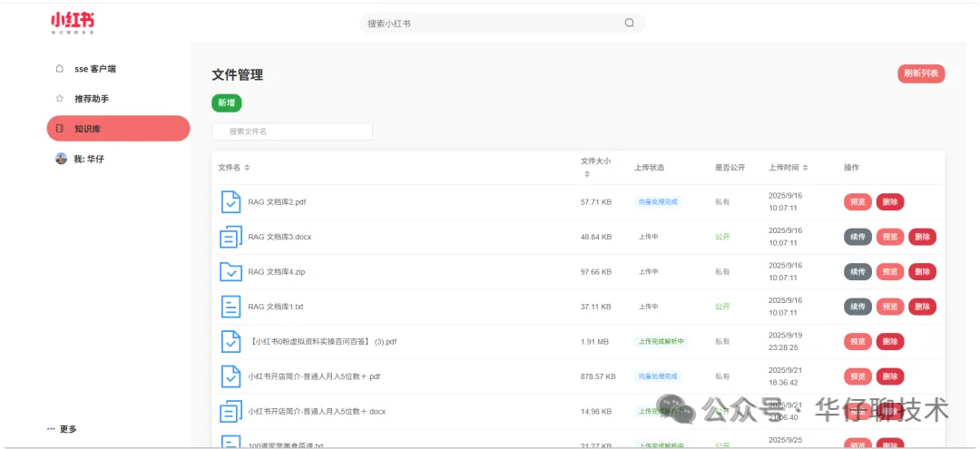Screen dimensions: 980x449
Task: Delete 【小红书0粉虚拟资料实操百问百答】 (3).pdf
Action: (x=890, y=342)
